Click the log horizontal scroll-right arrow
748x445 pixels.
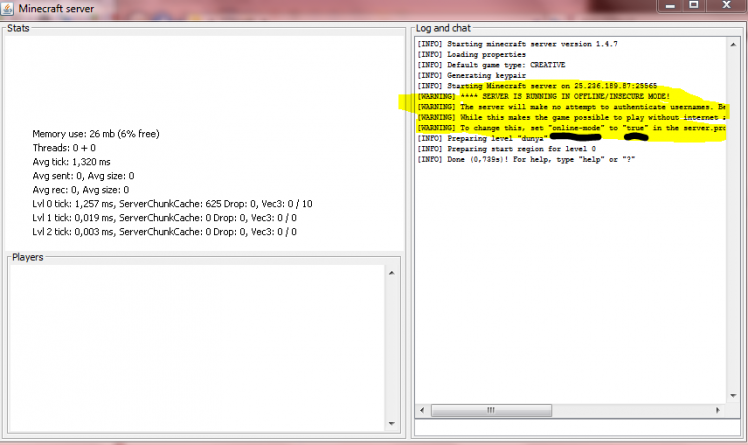tap(717, 410)
